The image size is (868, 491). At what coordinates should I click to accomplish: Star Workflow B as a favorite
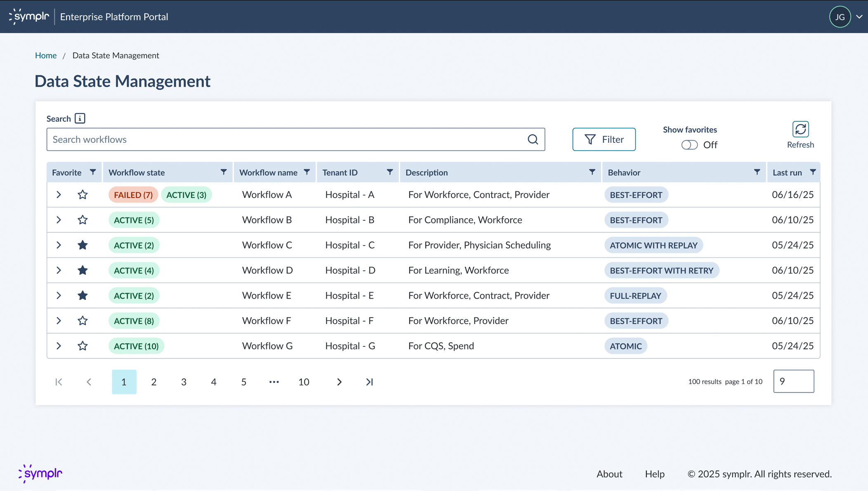[83, 220]
